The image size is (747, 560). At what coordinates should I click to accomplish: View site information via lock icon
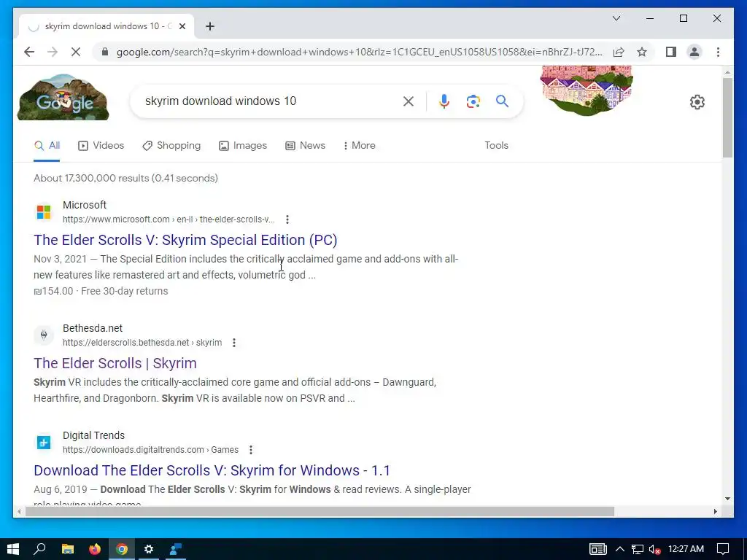(105, 52)
